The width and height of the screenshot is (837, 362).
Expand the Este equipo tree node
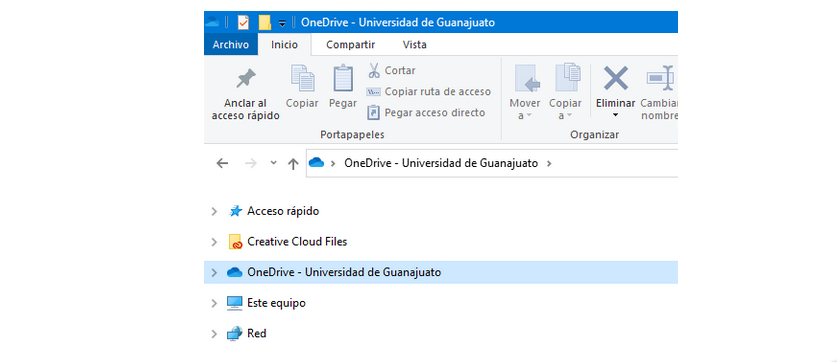coord(214,303)
